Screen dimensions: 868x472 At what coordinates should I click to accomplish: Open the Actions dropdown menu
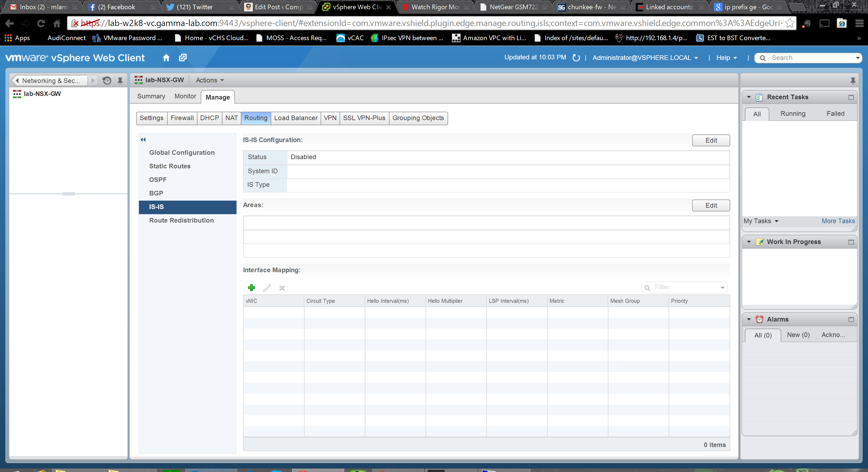click(210, 80)
